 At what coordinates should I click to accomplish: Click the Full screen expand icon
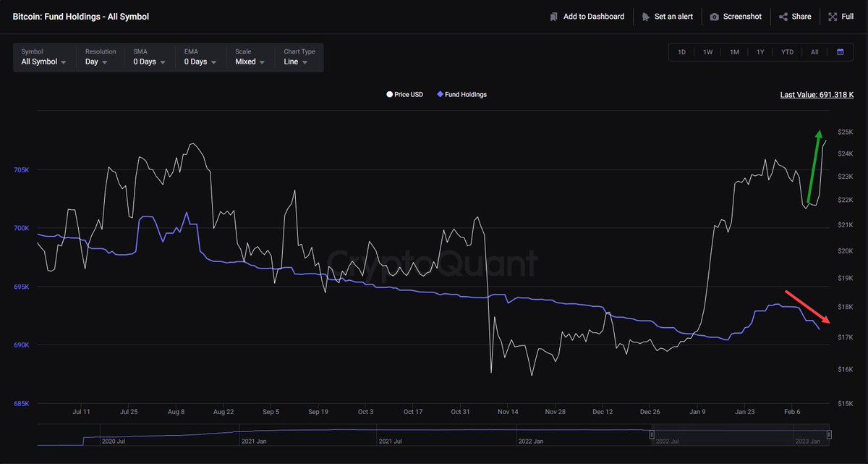(x=833, y=17)
